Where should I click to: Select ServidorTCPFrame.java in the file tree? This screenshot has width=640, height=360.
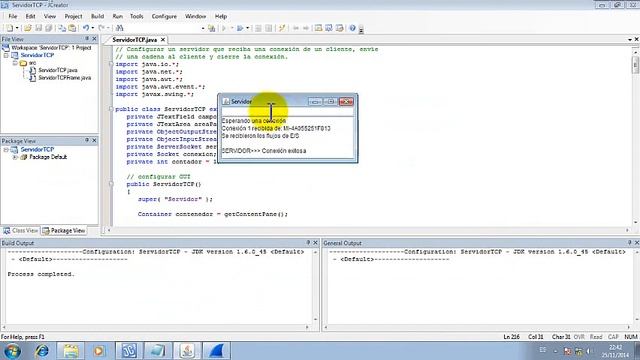pyautogui.click(x=64, y=78)
